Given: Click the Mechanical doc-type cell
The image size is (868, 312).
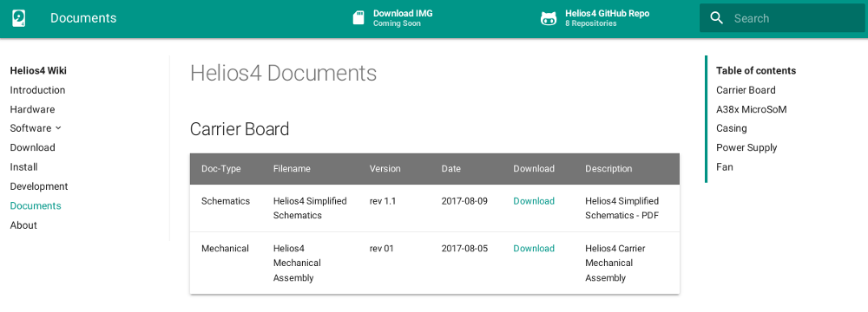Looking at the screenshot, I should [x=225, y=249].
